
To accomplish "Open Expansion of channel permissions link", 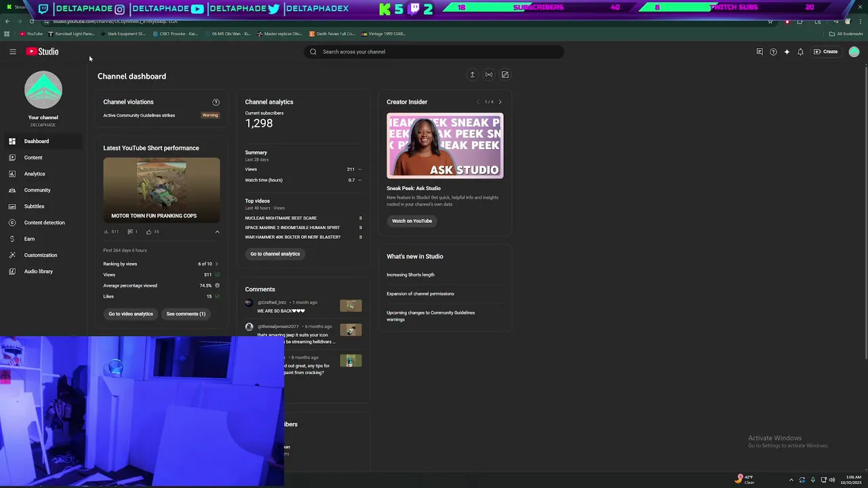I will point(420,293).
